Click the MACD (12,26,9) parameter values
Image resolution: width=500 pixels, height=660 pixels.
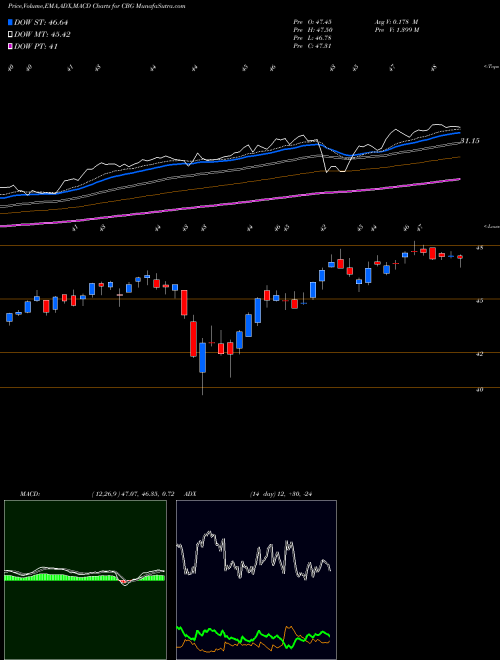pos(133,494)
